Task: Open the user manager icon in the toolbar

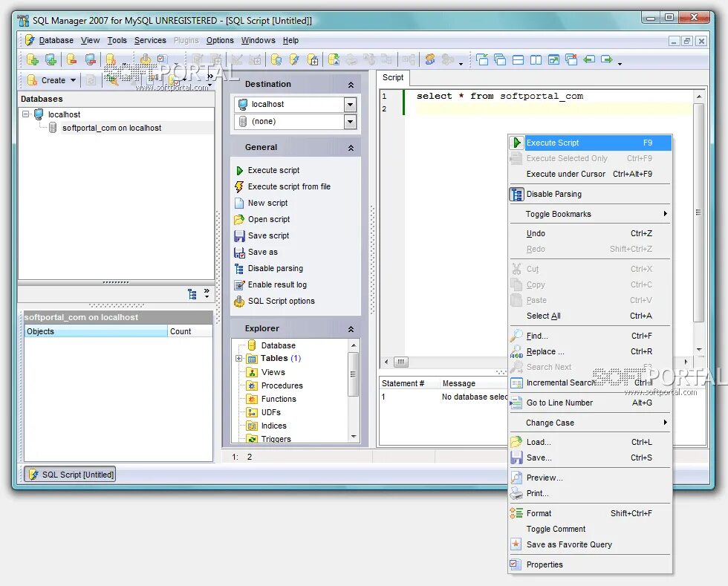Action: point(430,59)
